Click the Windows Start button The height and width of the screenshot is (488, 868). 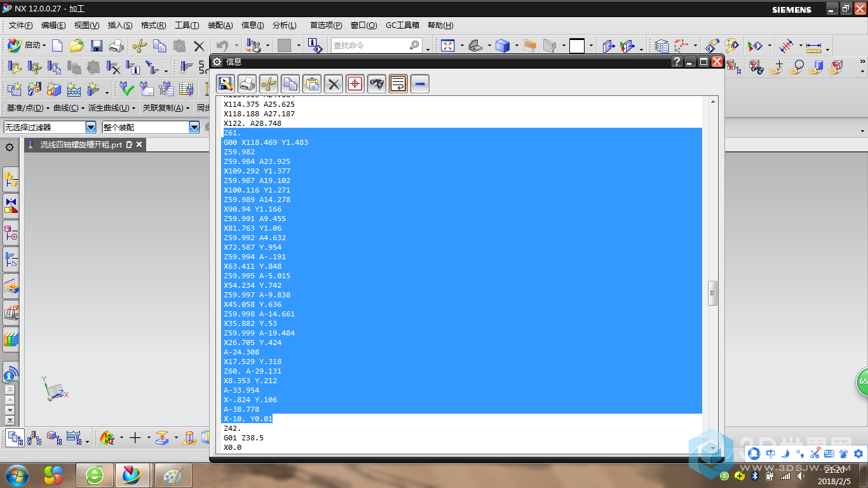16,475
